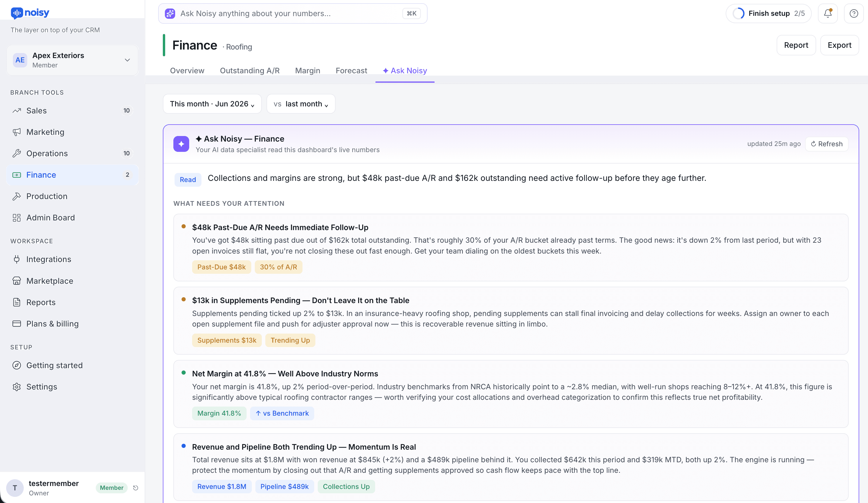868x503 pixels.
Task: Click the Member role badge at bottom
Action: [x=111, y=487]
